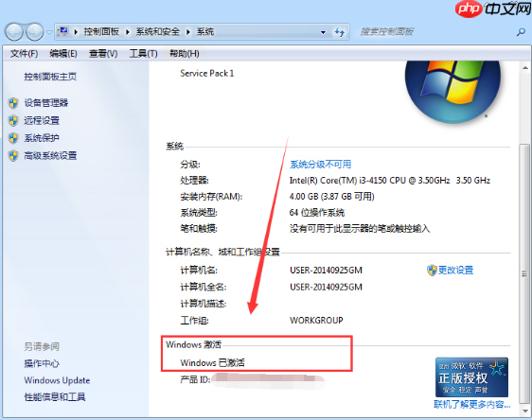Open the 查看(V) menu
The height and width of the screenshot is (420, 532).
coord(103,54)
